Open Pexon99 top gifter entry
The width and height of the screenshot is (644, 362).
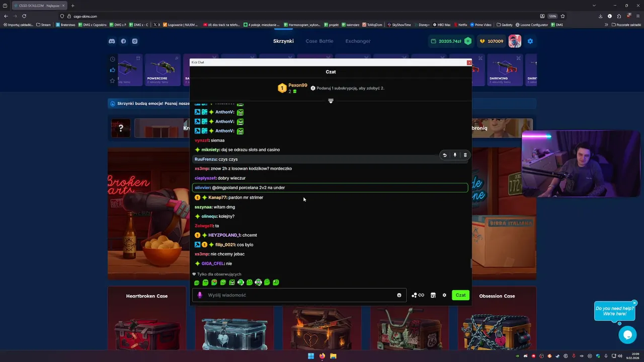[x=292, y=88]
